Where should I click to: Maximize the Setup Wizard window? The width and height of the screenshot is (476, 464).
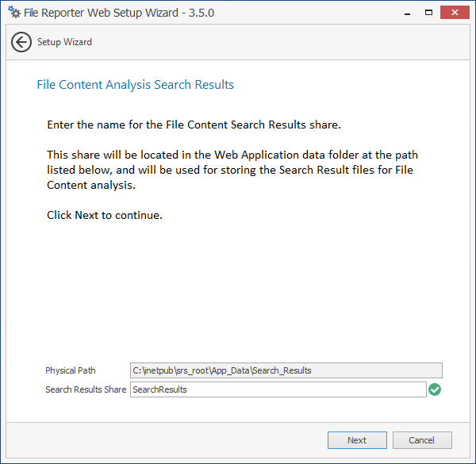(428, 12)
